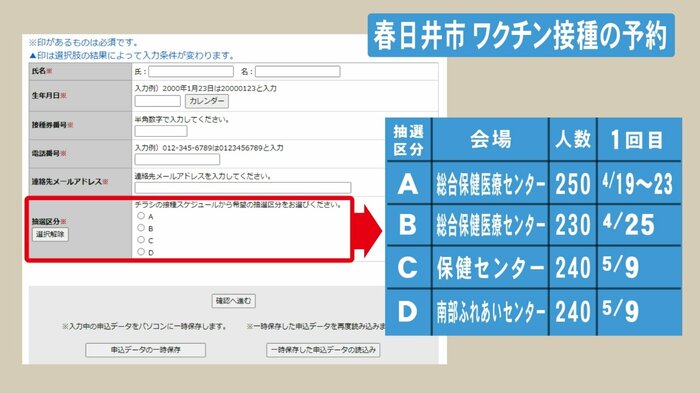
Task: Click the 選択解除 button
Action: click(50, 234)
